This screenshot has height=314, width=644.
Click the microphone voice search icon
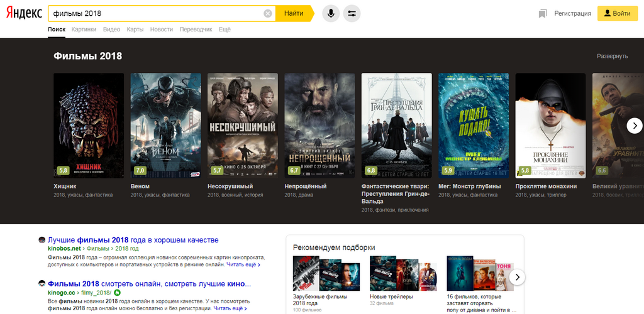(331, 14)
